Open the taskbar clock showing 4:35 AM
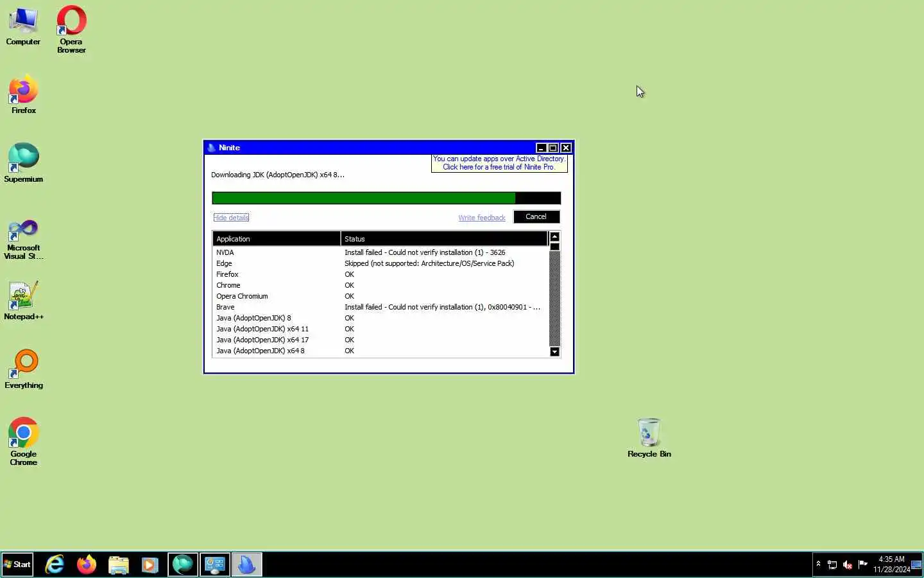Viewport: 924px width, 578px height. point(891,565)
